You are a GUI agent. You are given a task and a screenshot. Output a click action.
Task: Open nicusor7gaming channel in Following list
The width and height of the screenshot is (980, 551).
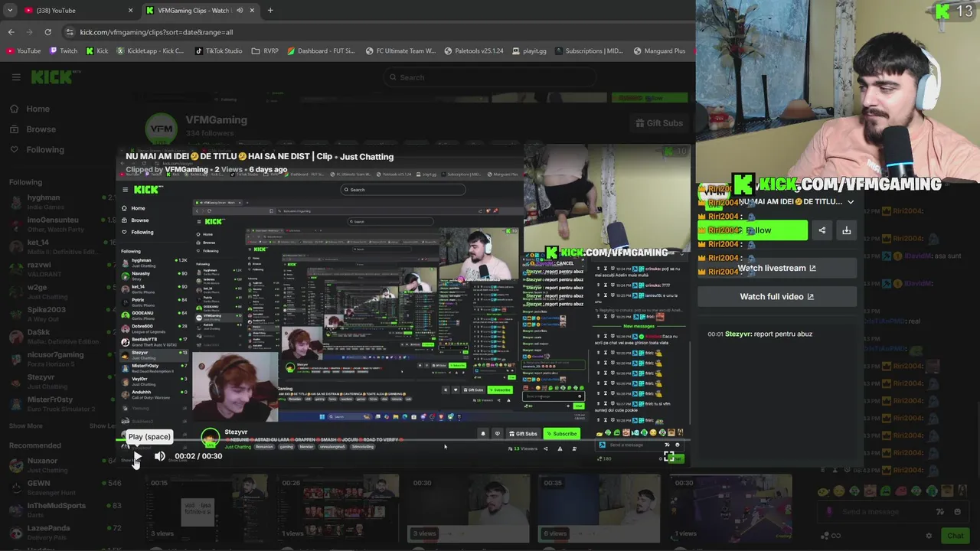point(64,358)
